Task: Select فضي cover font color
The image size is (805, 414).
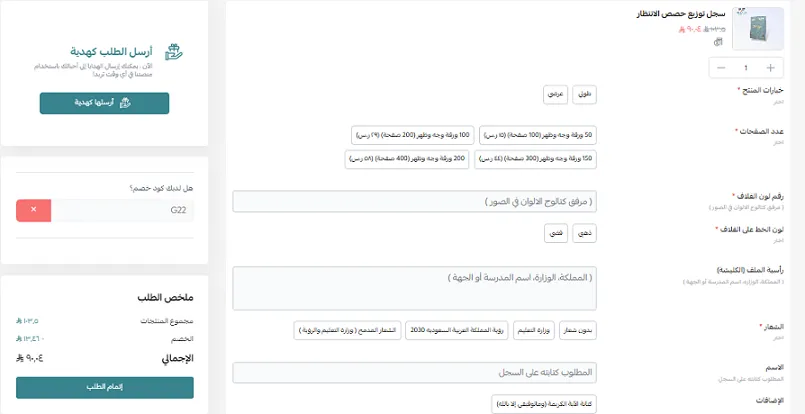Action: [x=555, y=233]
